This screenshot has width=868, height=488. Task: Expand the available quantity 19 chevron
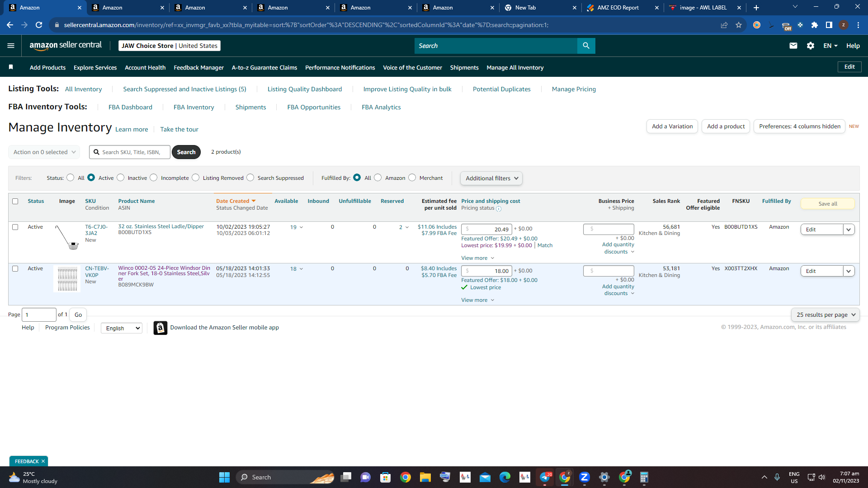302,227
